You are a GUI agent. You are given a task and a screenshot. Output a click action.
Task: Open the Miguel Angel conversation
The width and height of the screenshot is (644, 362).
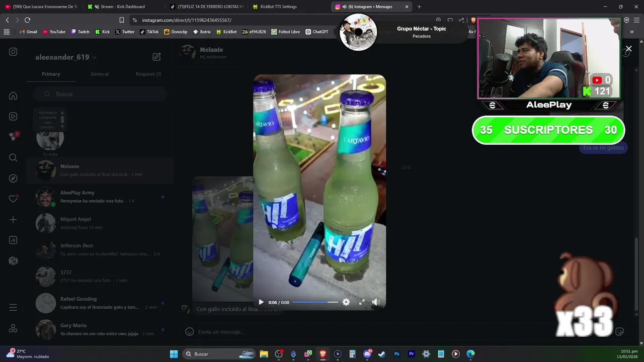coord(100,223)
